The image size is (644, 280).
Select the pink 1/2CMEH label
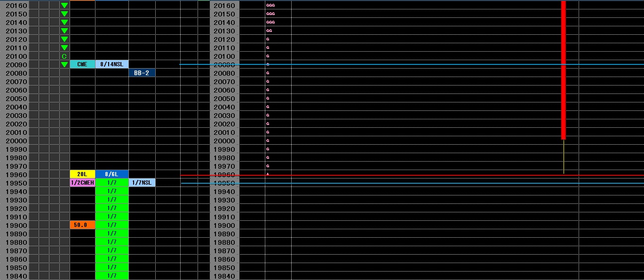pos(82,183)
